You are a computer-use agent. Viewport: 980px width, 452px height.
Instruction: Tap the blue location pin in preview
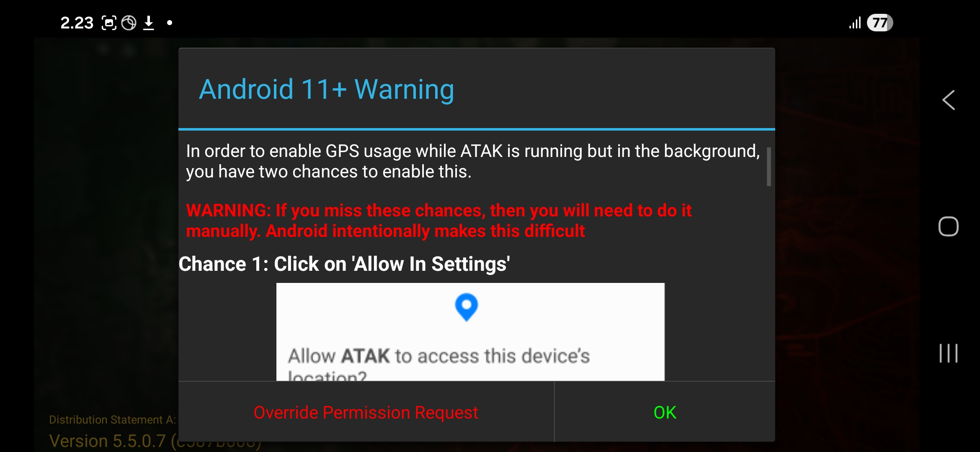click(x=466, y=307)
